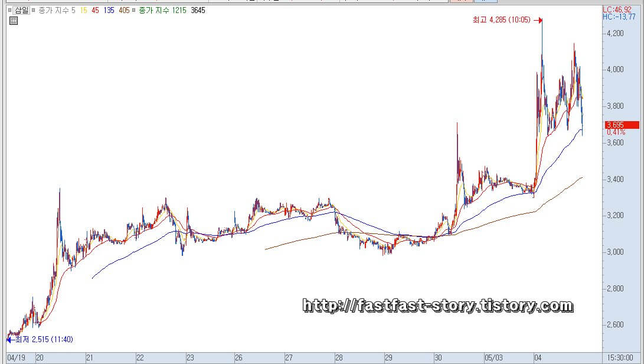Click the HC:-13,77 indicator
Screen dimensions: 644x364
[619, 17]
